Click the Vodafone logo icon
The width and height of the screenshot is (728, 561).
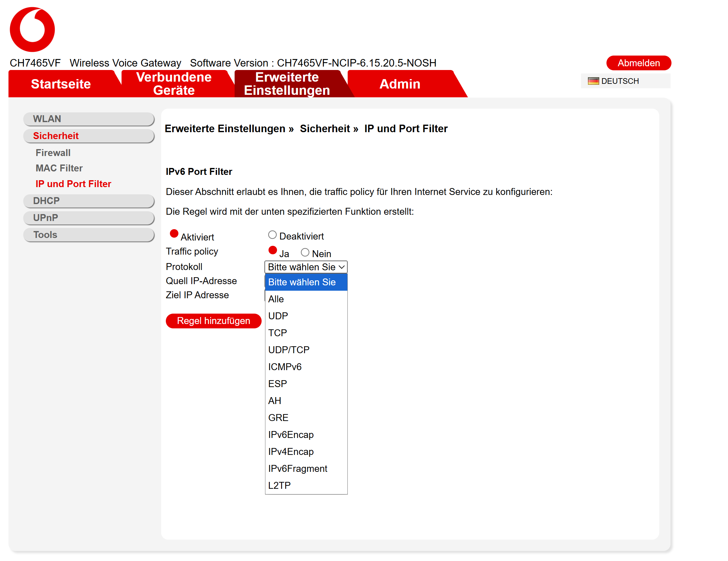(32, 29)
